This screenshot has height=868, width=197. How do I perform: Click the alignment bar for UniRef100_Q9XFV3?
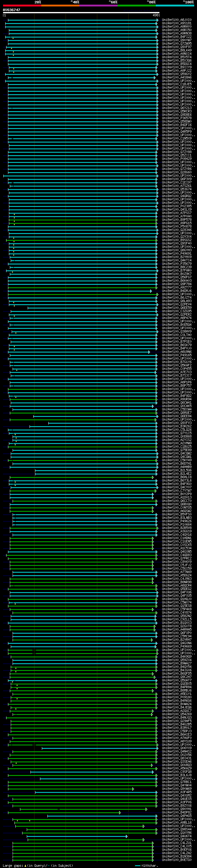103,423
